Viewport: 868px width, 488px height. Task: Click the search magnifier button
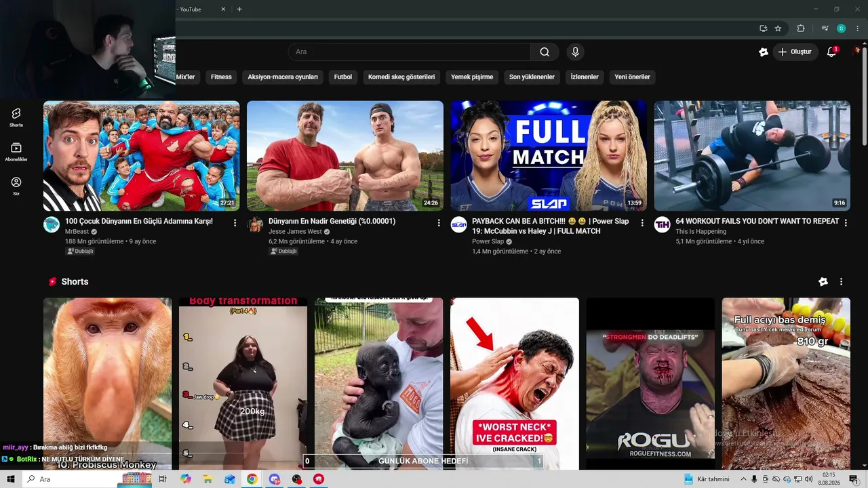545,52
